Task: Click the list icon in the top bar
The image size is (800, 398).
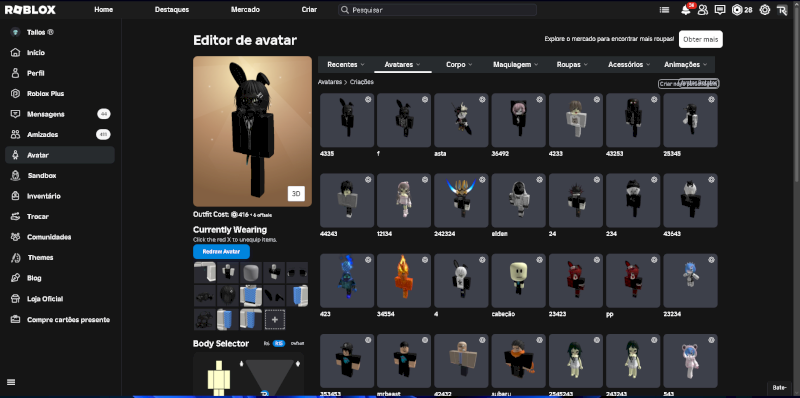Action: [x=664, y=10]
